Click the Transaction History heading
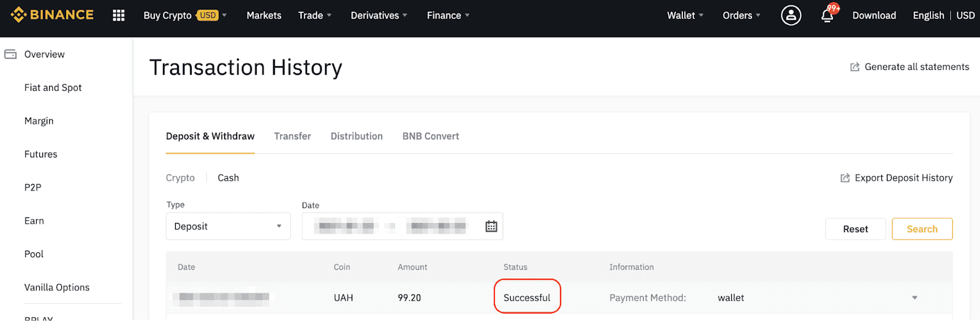Viewport: 980px width, 321px height. tap(246, 67)
